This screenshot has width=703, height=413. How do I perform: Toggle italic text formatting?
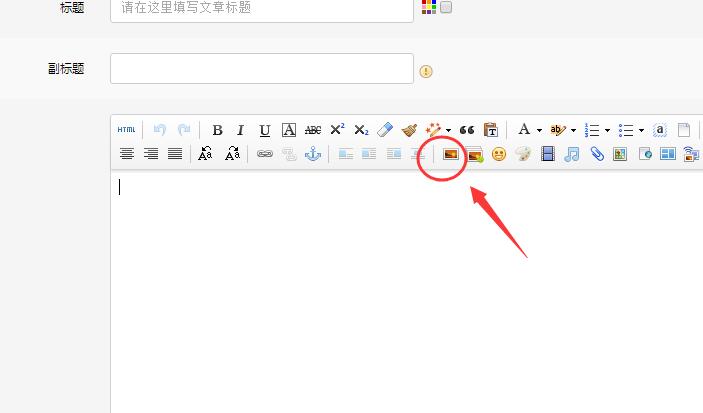(240, 130)
